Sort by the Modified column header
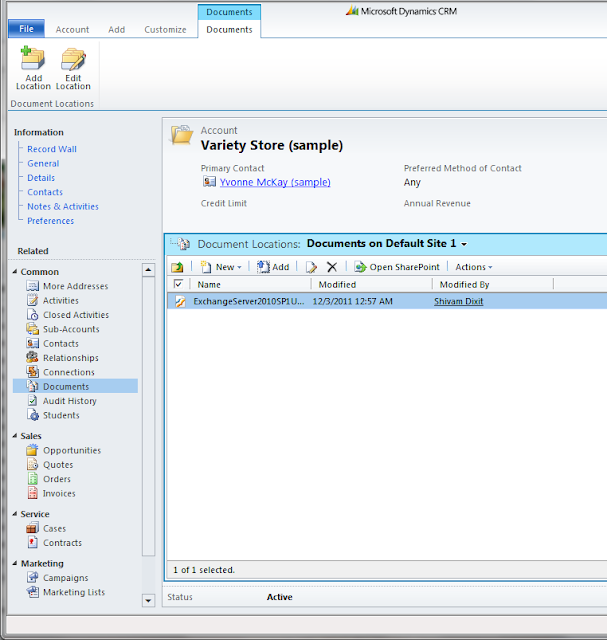Screen dimensions: 607x640 tap(371, 284)
